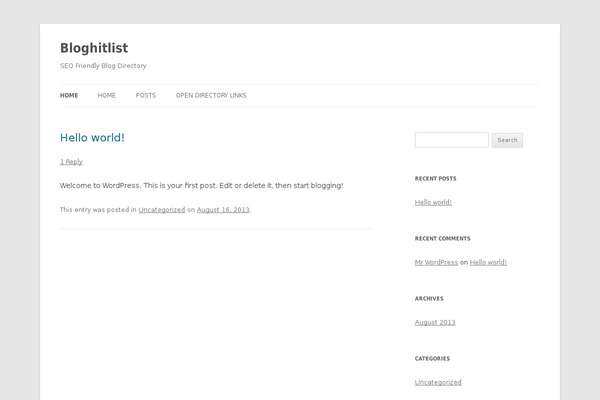The image size is (600, 400).
Task: Open the August 16, 2013 date link
Action: (223, 210)
